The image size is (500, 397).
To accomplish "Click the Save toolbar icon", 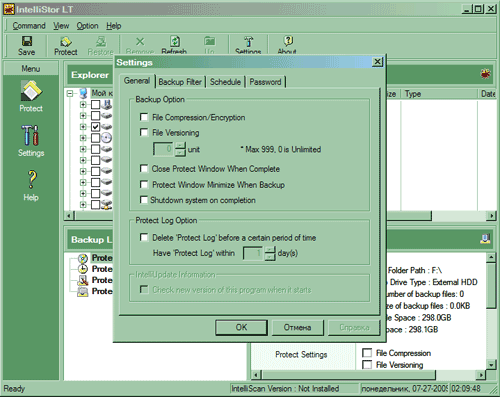I will click(x=26, y=45).
